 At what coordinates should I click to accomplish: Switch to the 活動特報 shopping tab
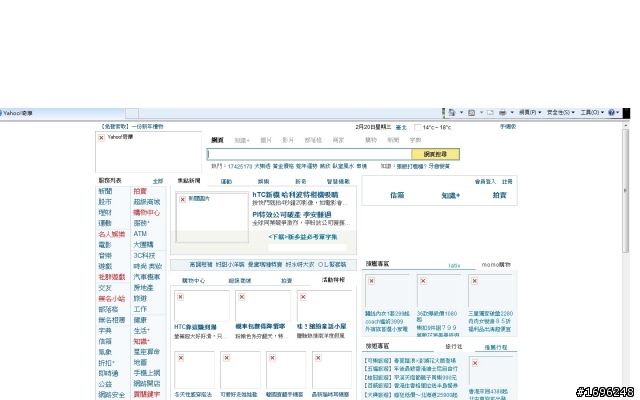[x=333, y=280]
